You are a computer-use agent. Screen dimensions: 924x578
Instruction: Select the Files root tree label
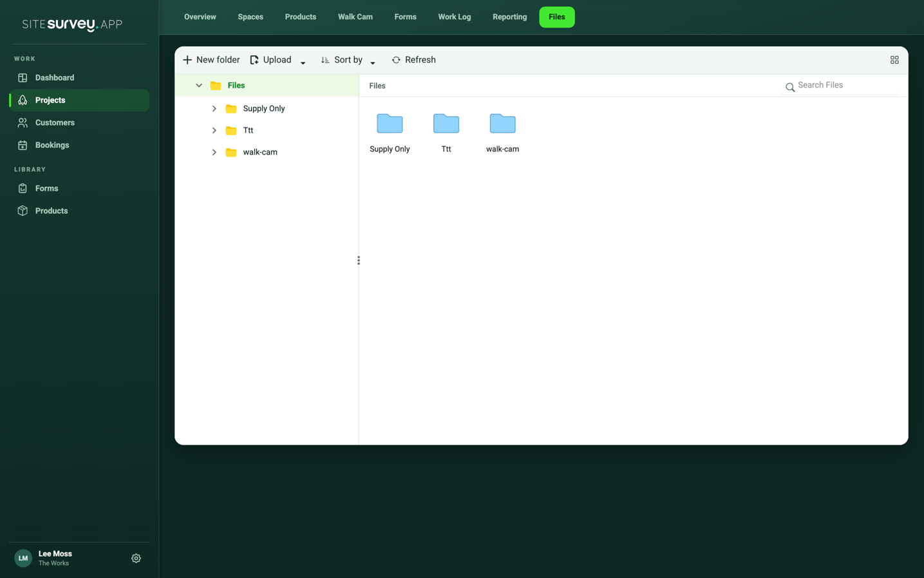point(236,86)
